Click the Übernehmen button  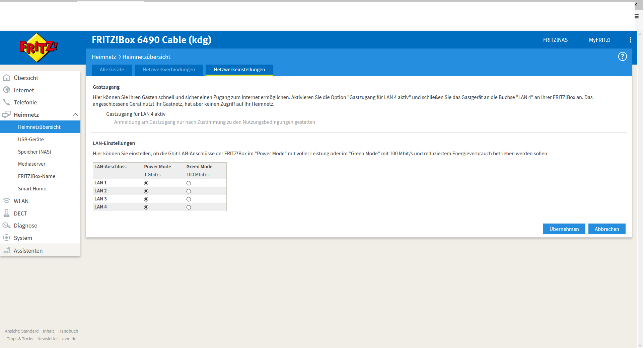[x=564, y=229]
